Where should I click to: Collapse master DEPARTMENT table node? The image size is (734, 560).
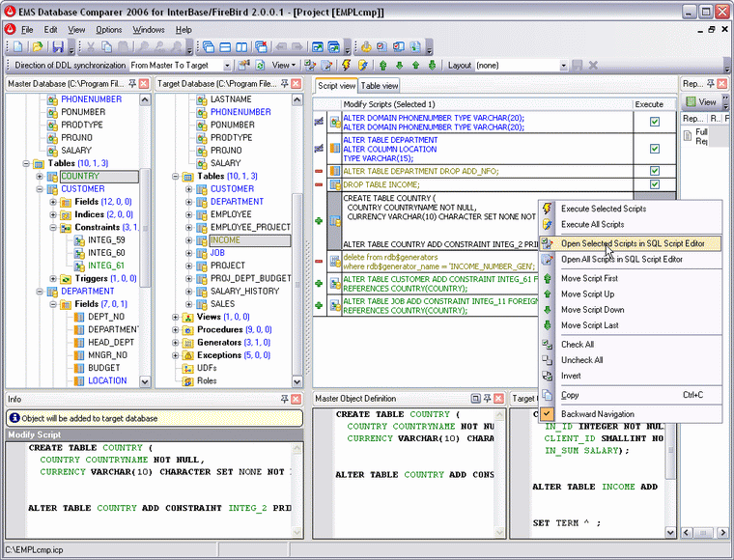(x=40, y=292)
